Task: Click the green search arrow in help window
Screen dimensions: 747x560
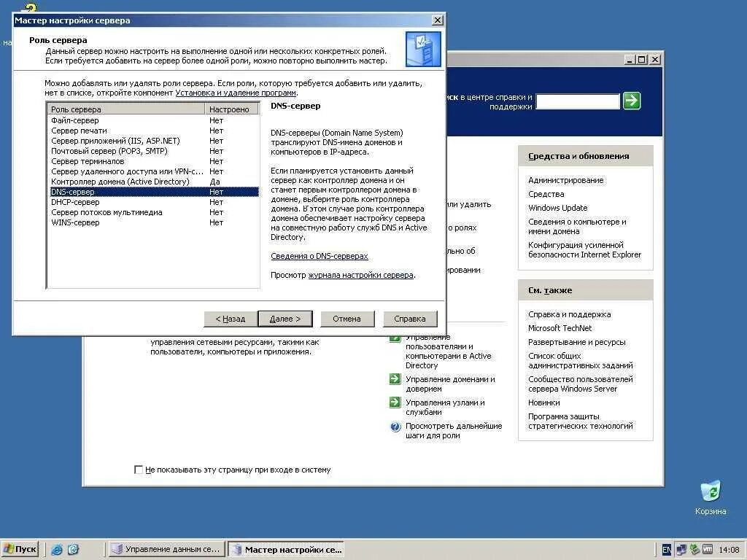Action: point(632,101)
